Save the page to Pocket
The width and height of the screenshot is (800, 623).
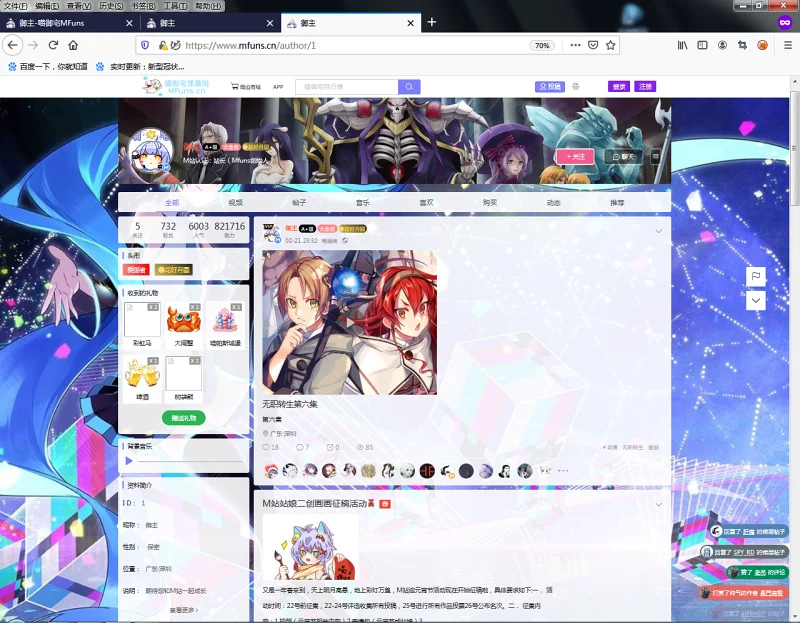[593, 45]
